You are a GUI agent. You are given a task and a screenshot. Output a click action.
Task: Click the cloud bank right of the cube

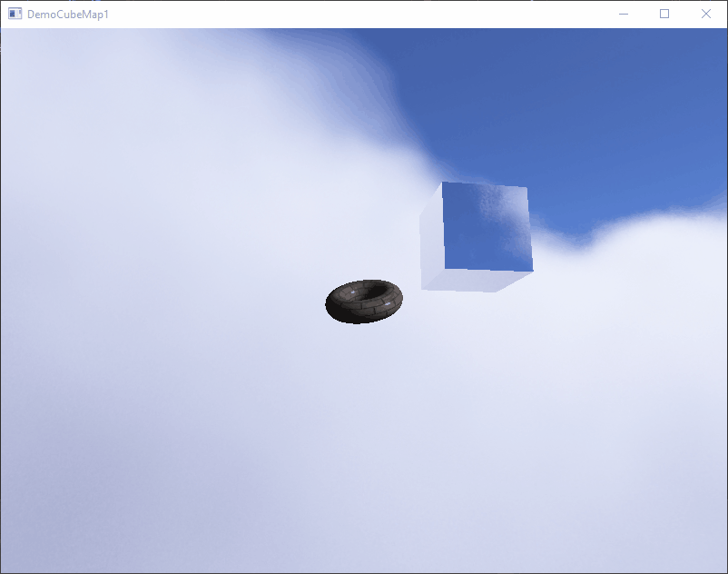pos(635,272)
